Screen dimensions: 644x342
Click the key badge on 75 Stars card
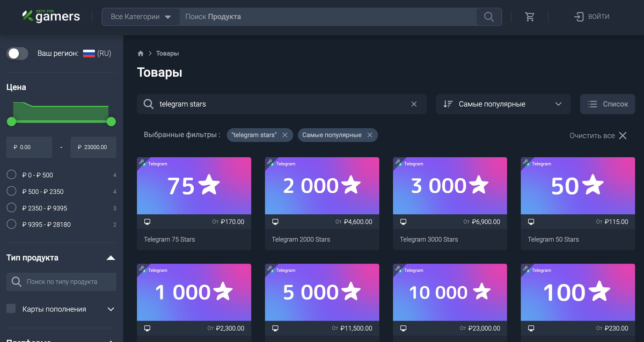click(x=142, y=162)
